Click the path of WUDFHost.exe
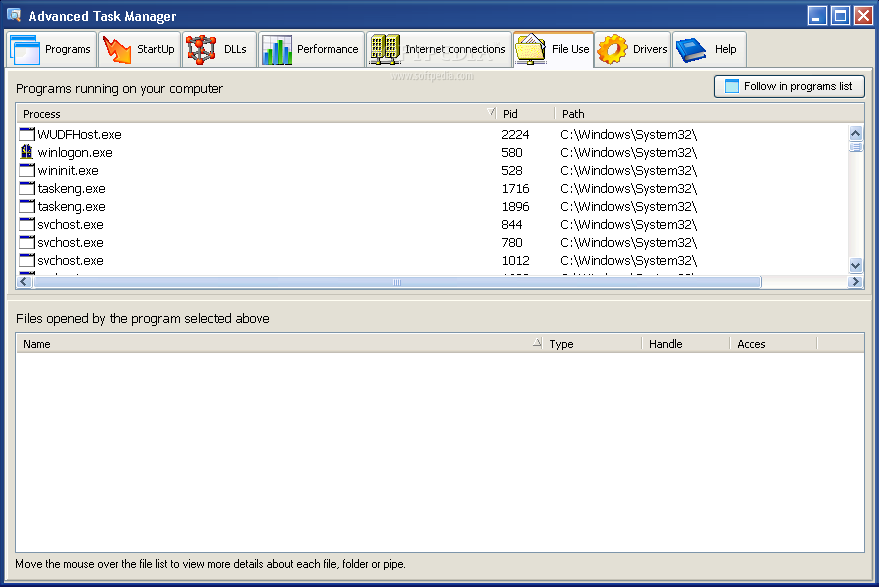Image resolution: width=879 pixels, height=587 pixels. tap(628, 134)
